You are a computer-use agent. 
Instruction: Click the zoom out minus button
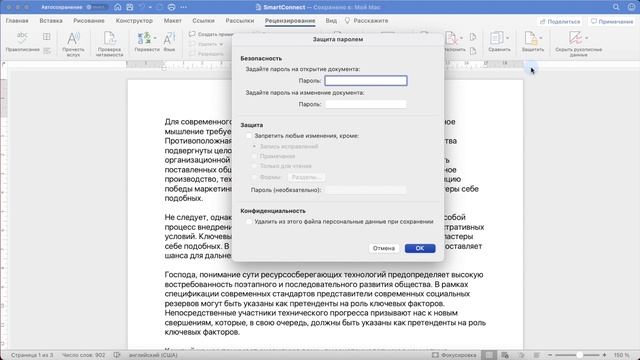coord(550,355)
